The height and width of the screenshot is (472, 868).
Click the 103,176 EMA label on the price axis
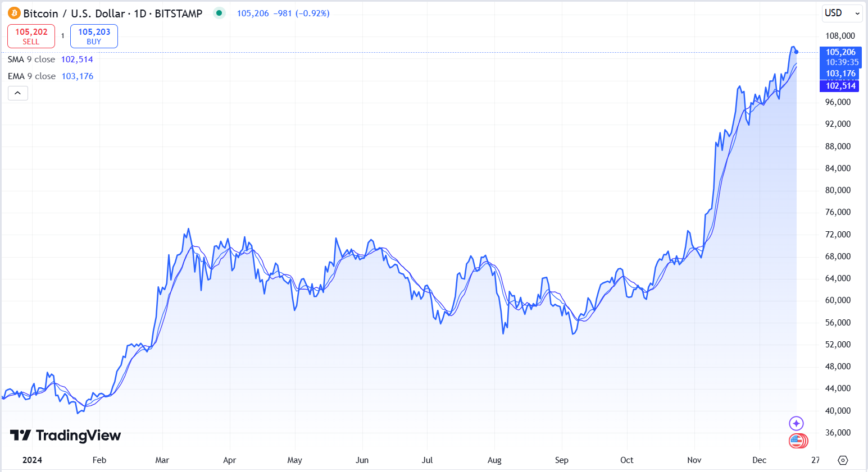[840, 74]
